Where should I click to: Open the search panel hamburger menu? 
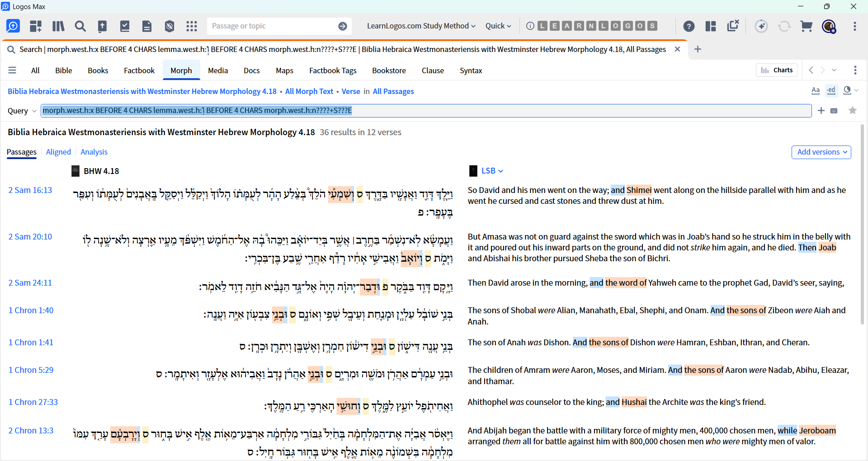tap(12, 71)
